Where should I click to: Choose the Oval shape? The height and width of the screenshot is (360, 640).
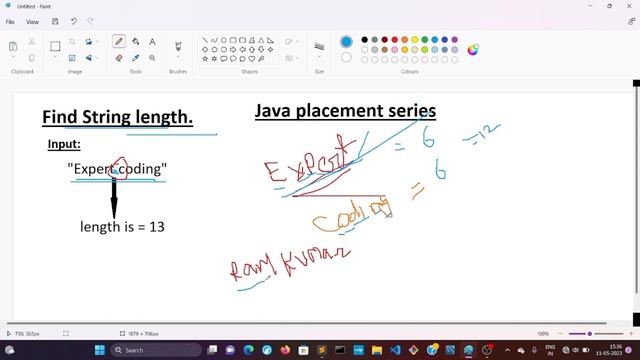pyautogui.click(x=224, y=40)
